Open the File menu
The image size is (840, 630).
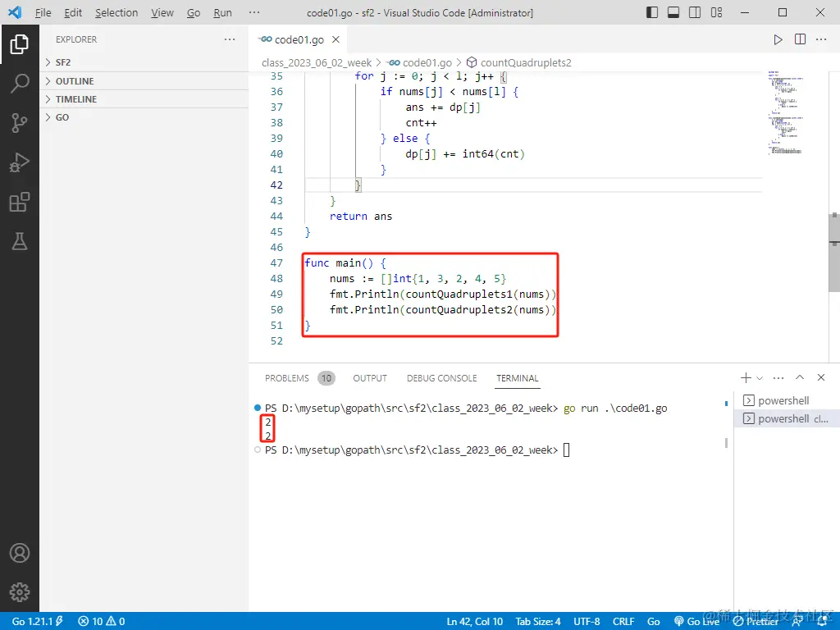tap(43, 12)
